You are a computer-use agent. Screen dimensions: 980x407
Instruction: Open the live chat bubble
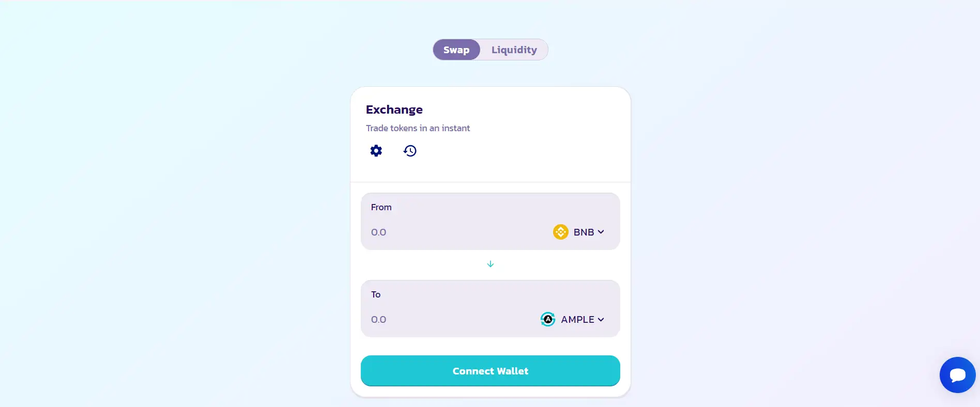(x=957, y=375)
